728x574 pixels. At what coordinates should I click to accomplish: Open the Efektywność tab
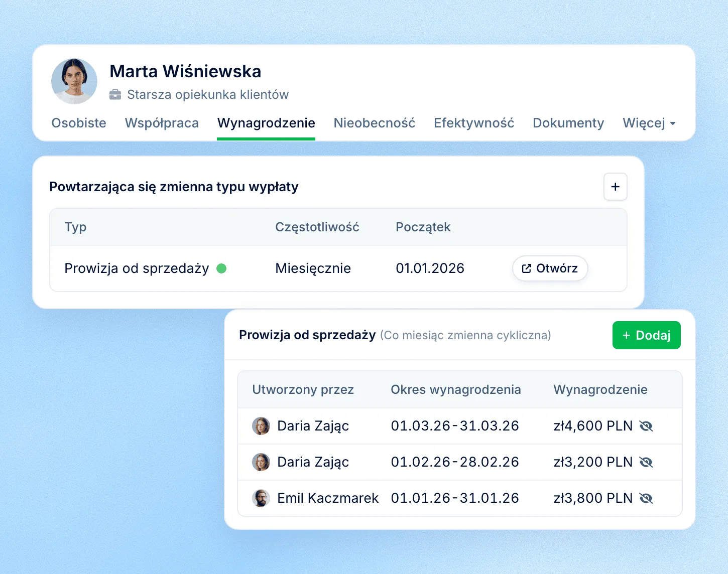tap(474, 123)
